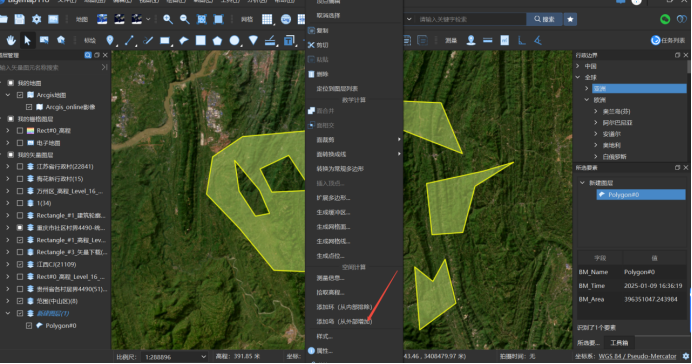Click the Zoom Out magnifier icon
Image resolution: width=692 pixels, height=364 pixels.
point(184,19)
